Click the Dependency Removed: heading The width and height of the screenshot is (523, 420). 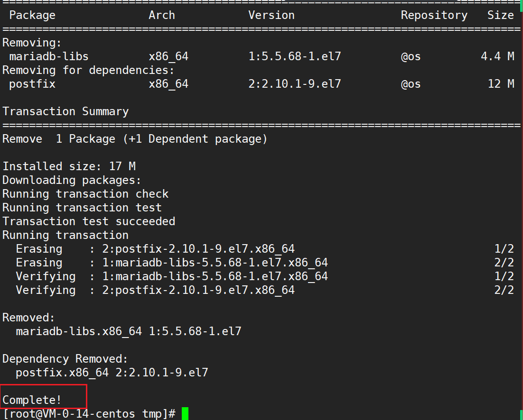coord(65,359)
